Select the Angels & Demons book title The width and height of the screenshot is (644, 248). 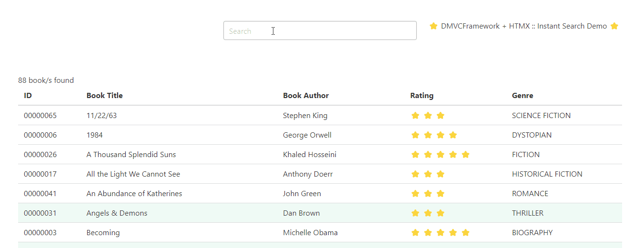click(117, 213)
